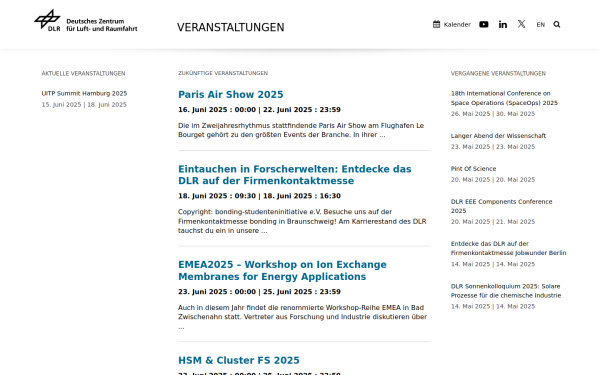Open the DLR YouTube channel icon
The width and height of the screenshot is (600, 375).
(484, 24)
